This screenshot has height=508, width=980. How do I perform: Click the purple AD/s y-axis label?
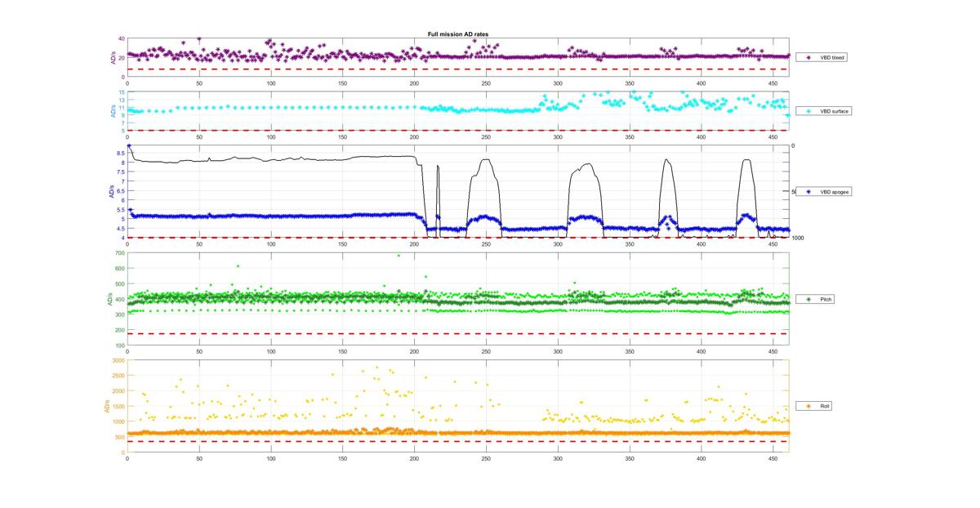coord(114,58)
